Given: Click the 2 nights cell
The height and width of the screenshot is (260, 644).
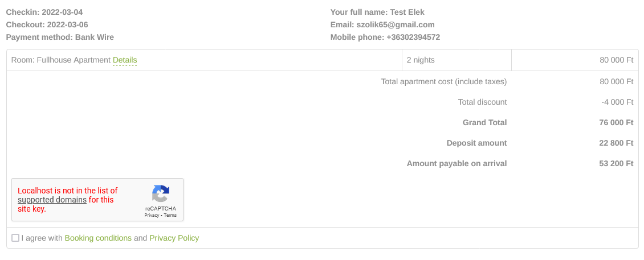Looking at the screenshot, I should (x=421, y=60).
